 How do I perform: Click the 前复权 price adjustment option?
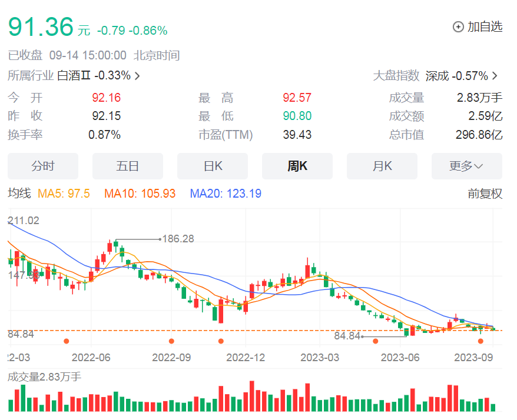pyautogui.click(x=485, y=194)
